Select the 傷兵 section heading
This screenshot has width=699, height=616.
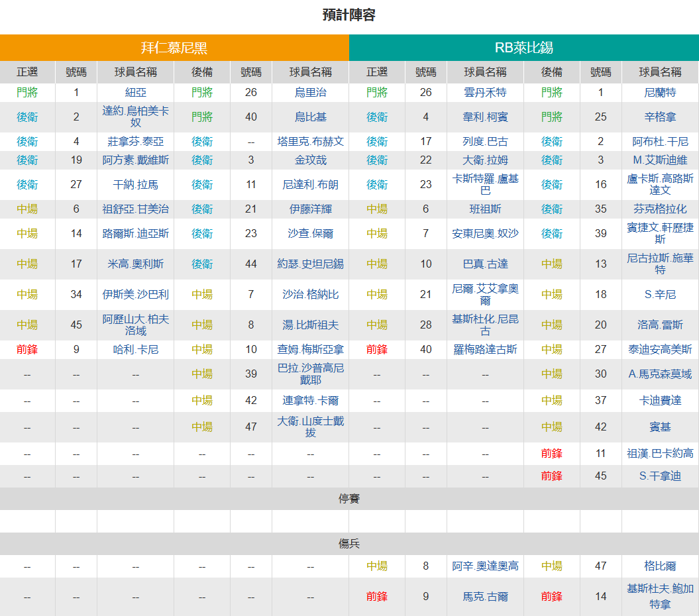pos(349,544)
